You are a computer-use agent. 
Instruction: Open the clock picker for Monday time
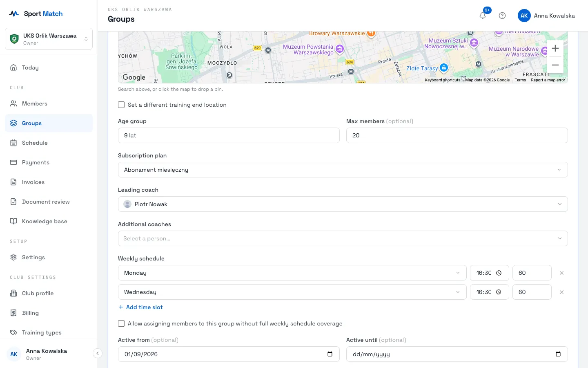coord(499,273)
